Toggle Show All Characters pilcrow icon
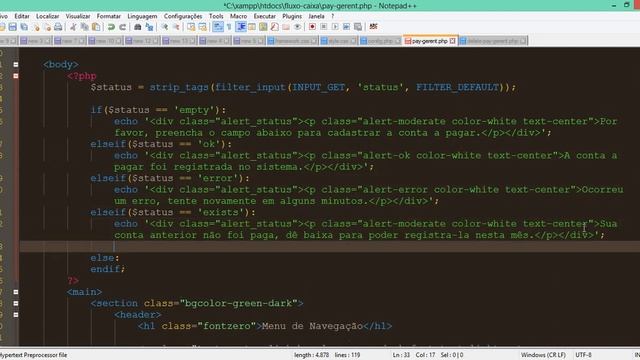Screen dimensions: 640x360 pos(229,27)
